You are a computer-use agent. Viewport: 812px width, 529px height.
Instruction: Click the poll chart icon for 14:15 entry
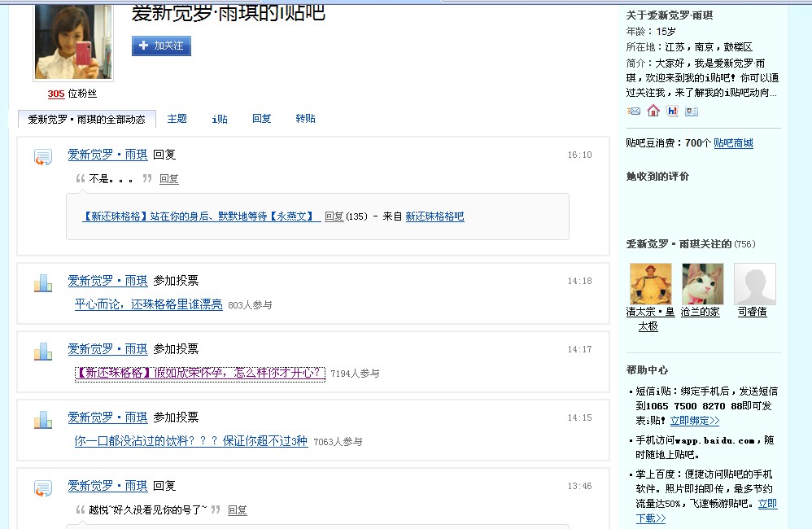click(x=43, y=420)
